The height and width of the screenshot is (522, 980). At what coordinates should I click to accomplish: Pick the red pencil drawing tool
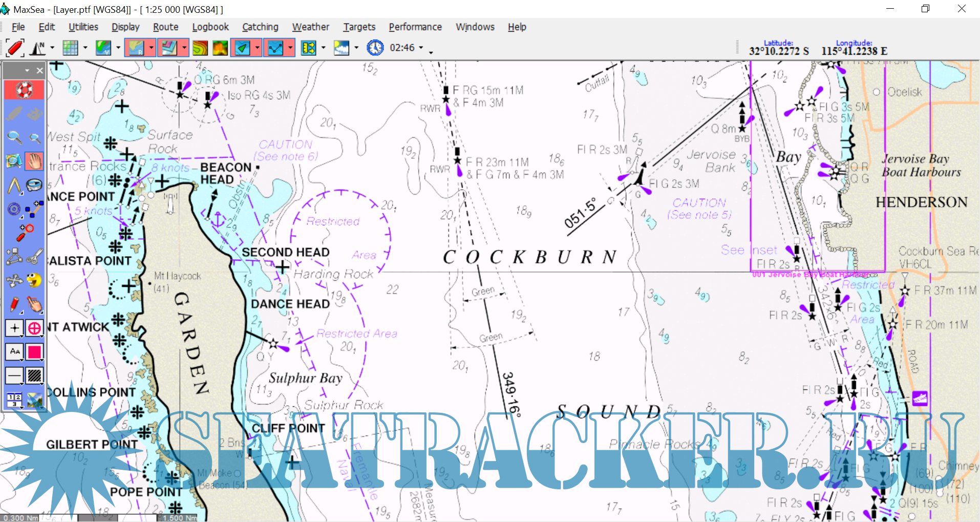tap(14, 304)
